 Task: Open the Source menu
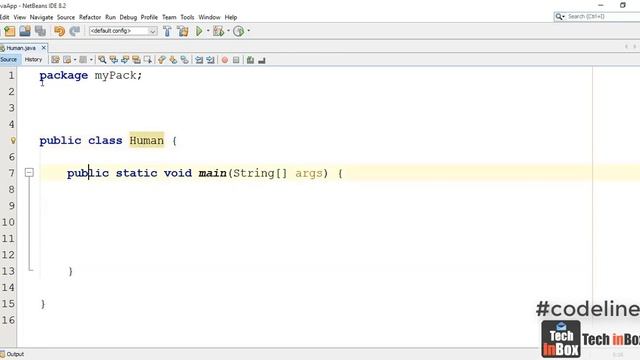66,17
